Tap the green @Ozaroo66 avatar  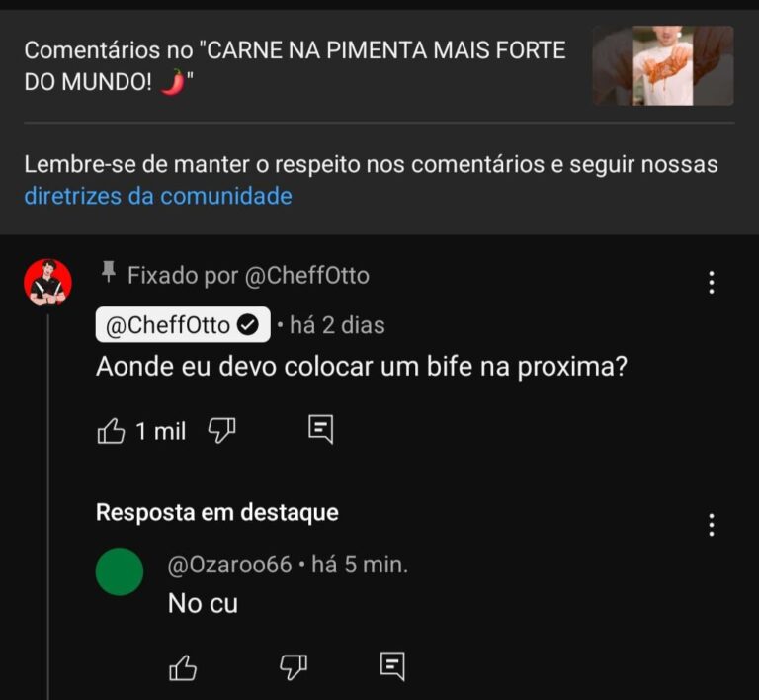pyautogui.click(x=120, y=571)
